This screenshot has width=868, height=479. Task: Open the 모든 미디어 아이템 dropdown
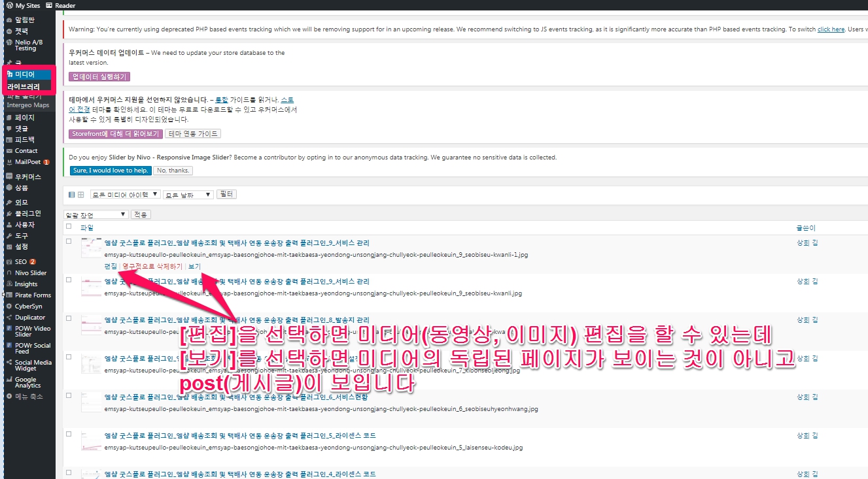[126, 195]
